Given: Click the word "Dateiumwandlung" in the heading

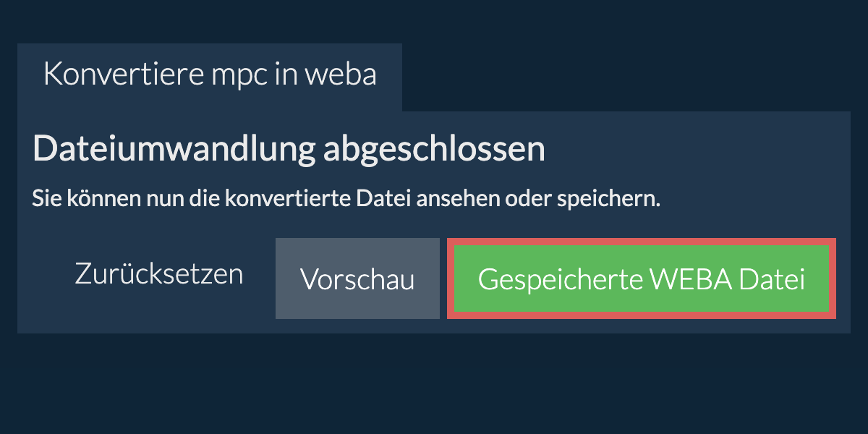Looking at the screenshot, I should pyautogui.click(x=173, y=150).
